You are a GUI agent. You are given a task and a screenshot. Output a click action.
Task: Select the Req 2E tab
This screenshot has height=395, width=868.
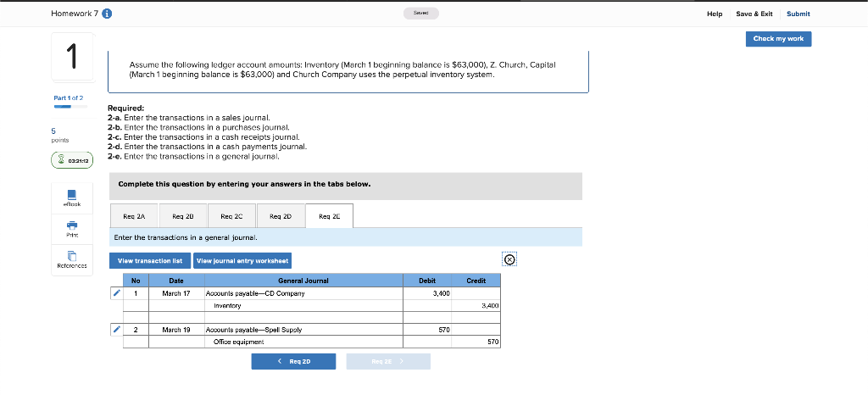click(330, 216)
